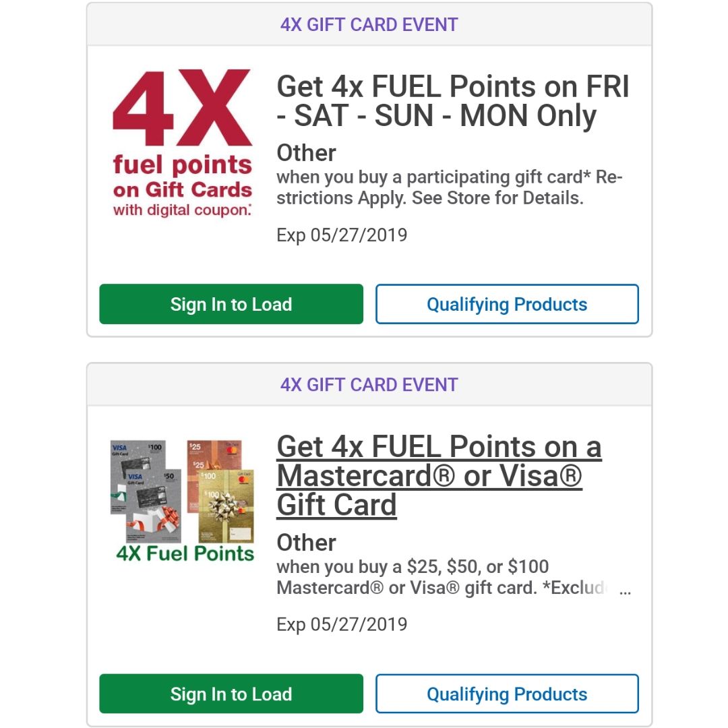
Task: Click the participating gift card restrictions description
Action: [449, 187]
